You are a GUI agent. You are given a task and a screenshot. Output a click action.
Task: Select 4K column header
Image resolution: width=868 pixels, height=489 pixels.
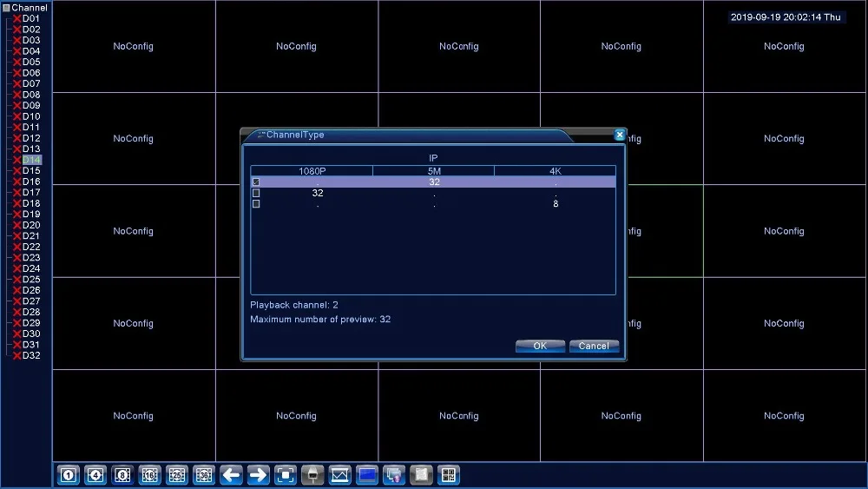click(556, 171)
